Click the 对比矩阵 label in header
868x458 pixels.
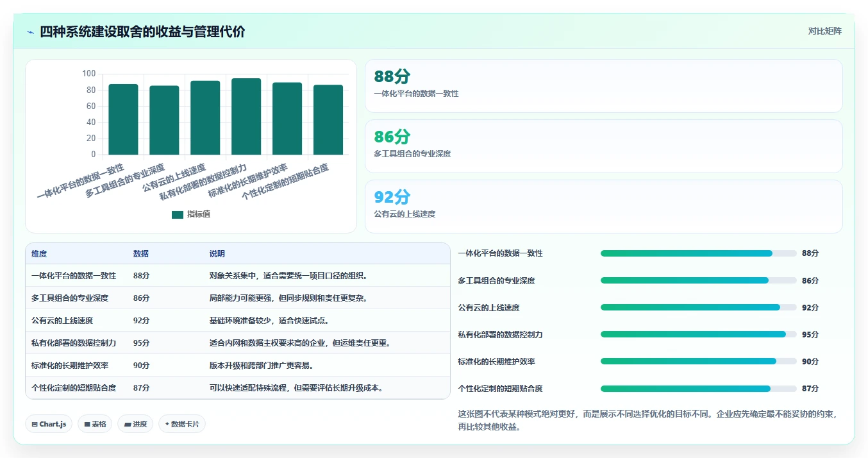[x=825, y=31]
